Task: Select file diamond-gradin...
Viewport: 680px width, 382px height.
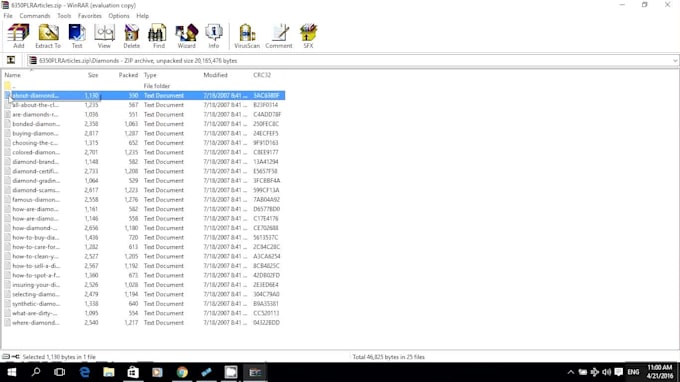Action: tap(144, 181)
